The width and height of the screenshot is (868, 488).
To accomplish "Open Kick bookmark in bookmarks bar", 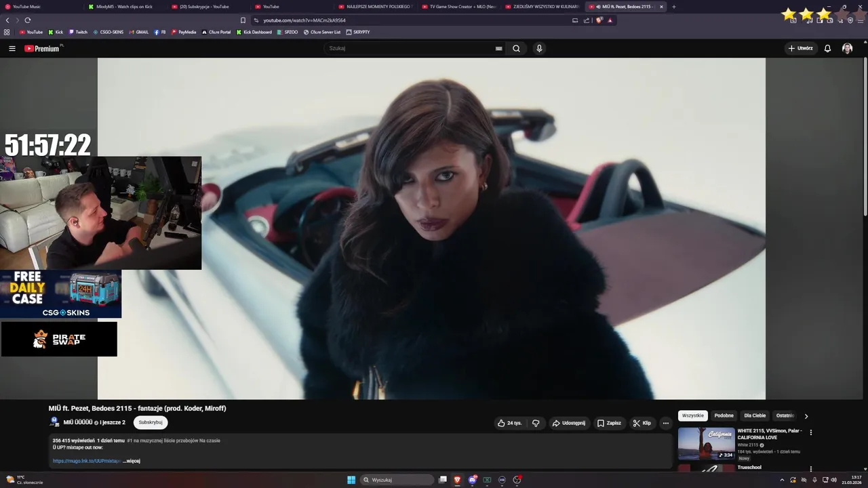I will [x=56, y=32].
